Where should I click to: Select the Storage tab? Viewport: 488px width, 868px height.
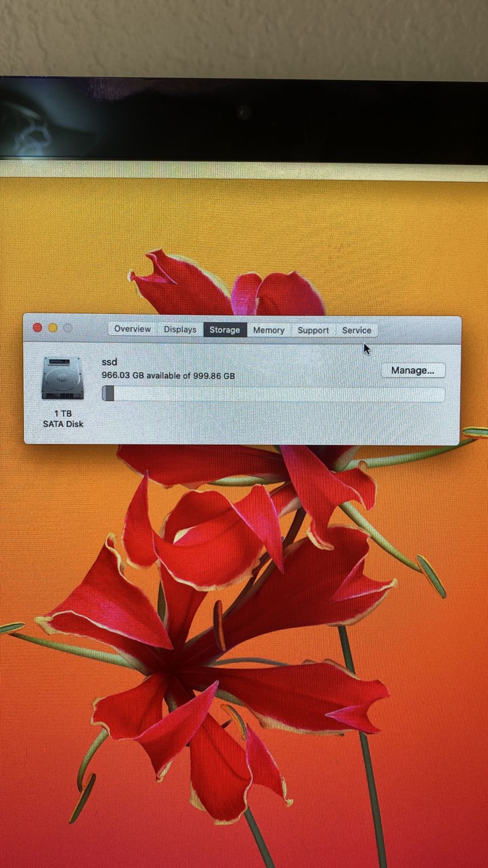pos(224,330)
